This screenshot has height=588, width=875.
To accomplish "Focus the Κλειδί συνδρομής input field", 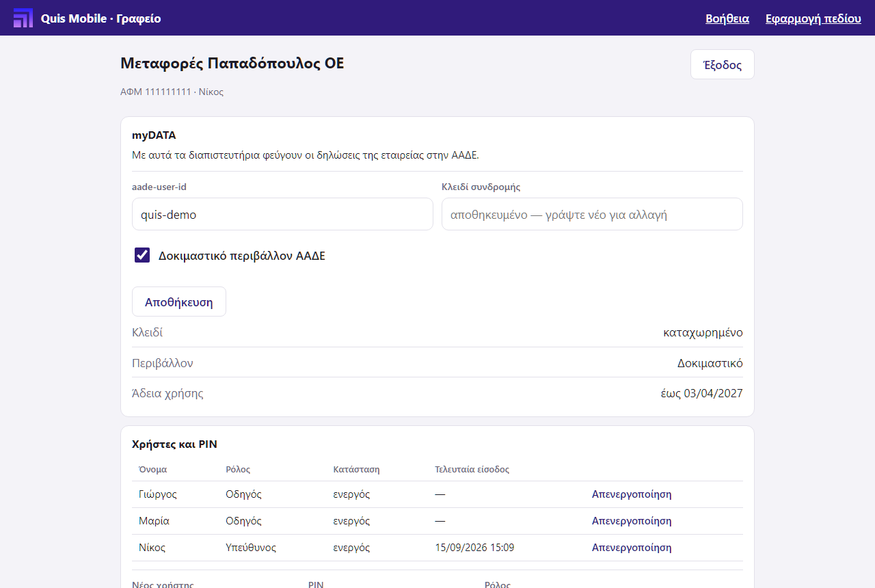I will point(592,214).
